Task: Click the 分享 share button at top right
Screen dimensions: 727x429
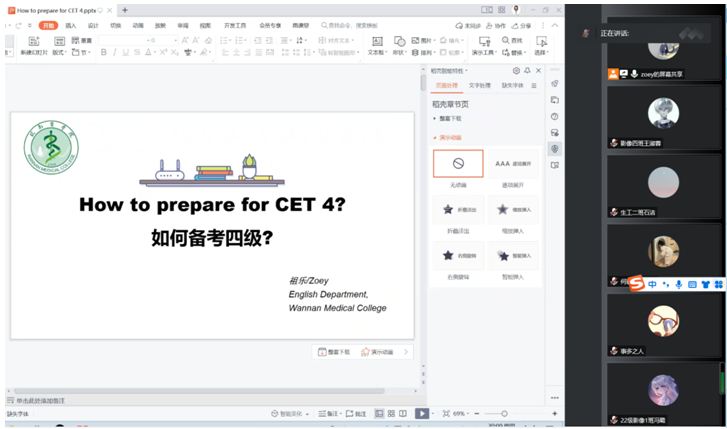Action: pyautogui.click(x=519, y=25)
